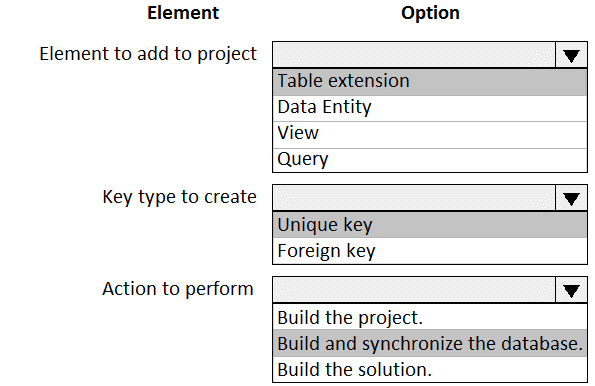This screenshot has height=386, width=595.
Task: Open the Key type dropdown arrow
Action: coord(571,198)
